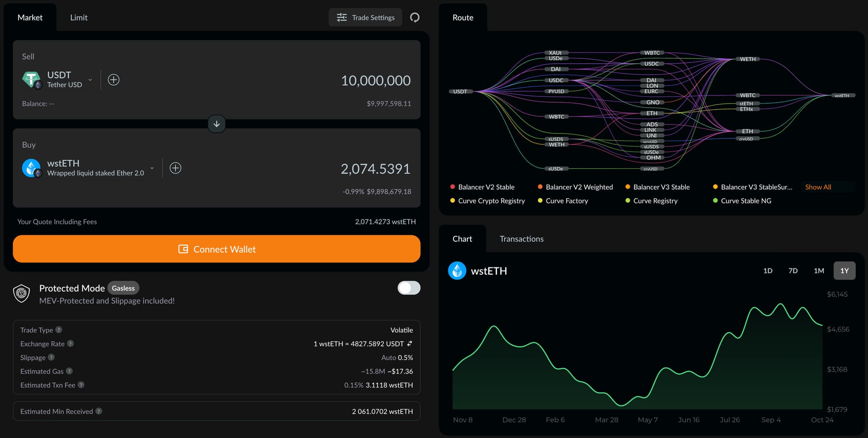Click the "3.1118 wstETH" fee value
This screenshot has height=438, width=868.
click(389, 385)
